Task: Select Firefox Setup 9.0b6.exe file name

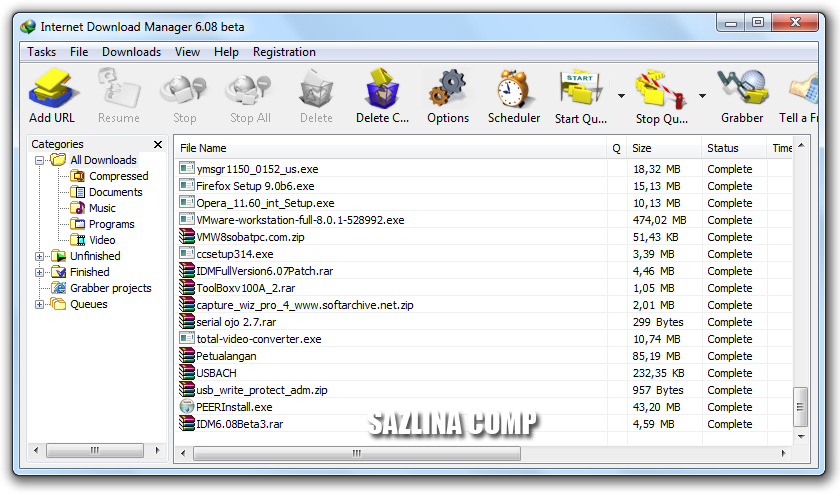Action: pyautogui.click(x=255, y=186)
